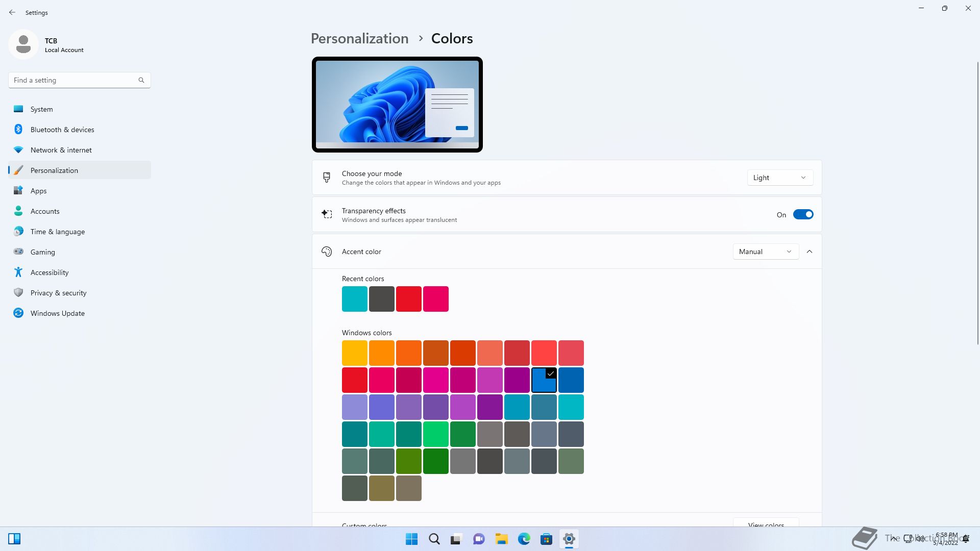This screenshot has height=551, width=980.
Task: Turn off Transparency effects toggle
Action: point(803,215)
